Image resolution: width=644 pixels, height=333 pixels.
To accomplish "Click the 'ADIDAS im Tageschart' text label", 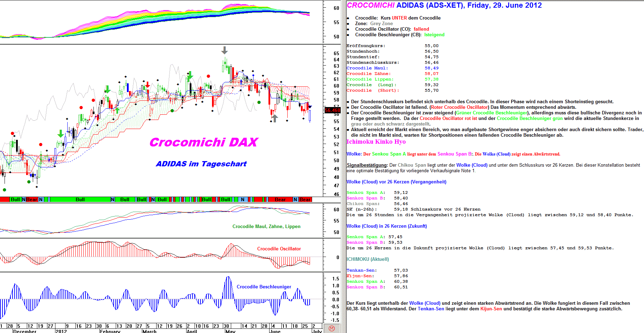I will tap(201, 164).
